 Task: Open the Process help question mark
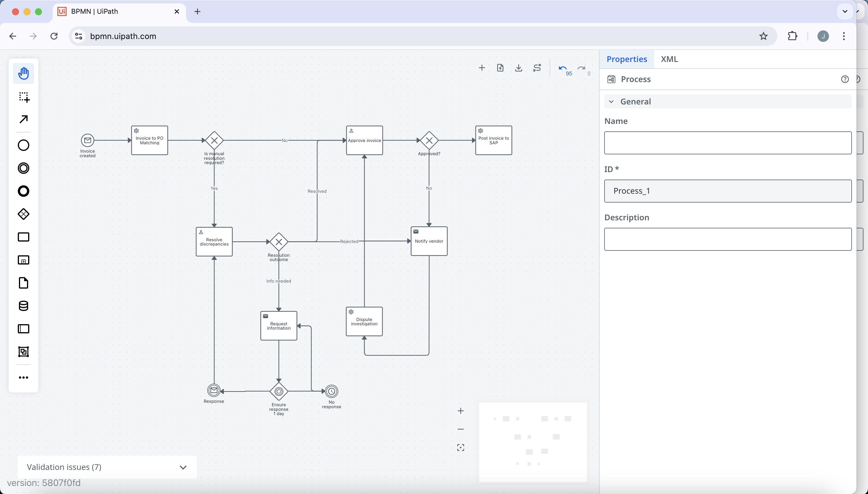pyautogui.click(x=844, y=79)
